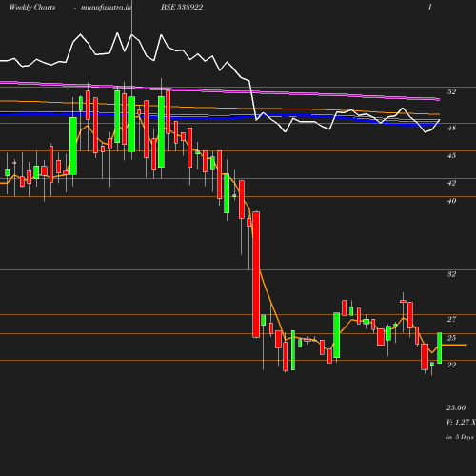Click the price axis label 32
476x476 pixels.
(x=451, y=274)
